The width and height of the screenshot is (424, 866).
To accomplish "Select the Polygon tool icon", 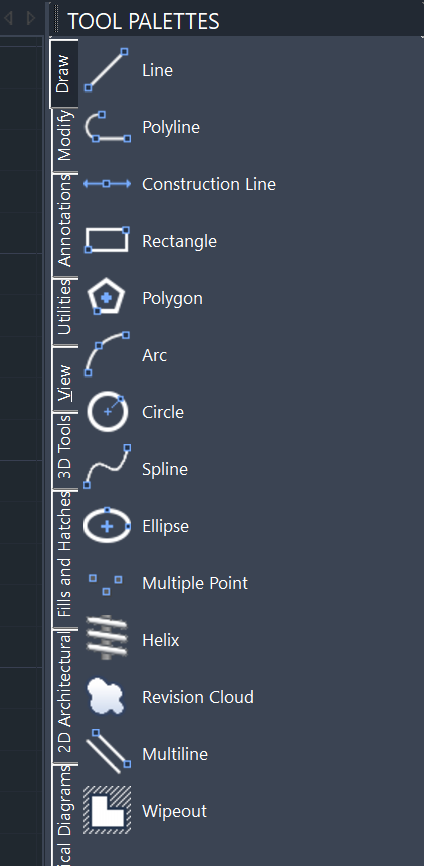I will pyautogui.click(x=107, y=297).
